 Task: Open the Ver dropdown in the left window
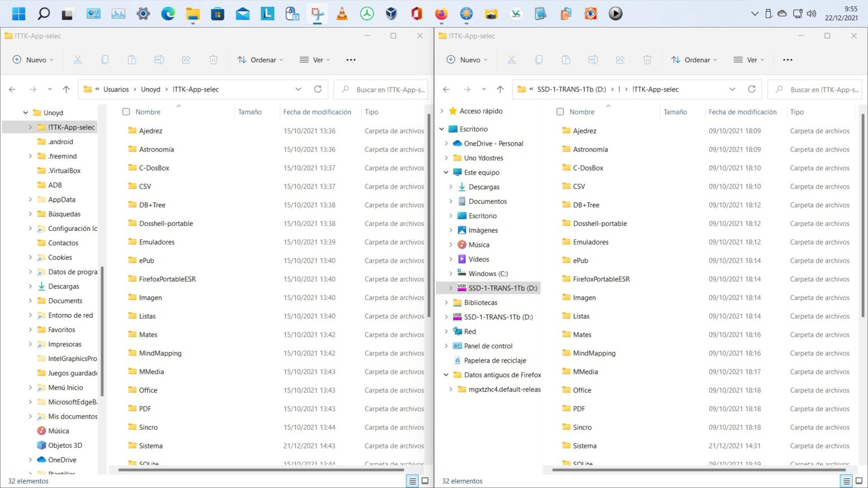point(314,59)
